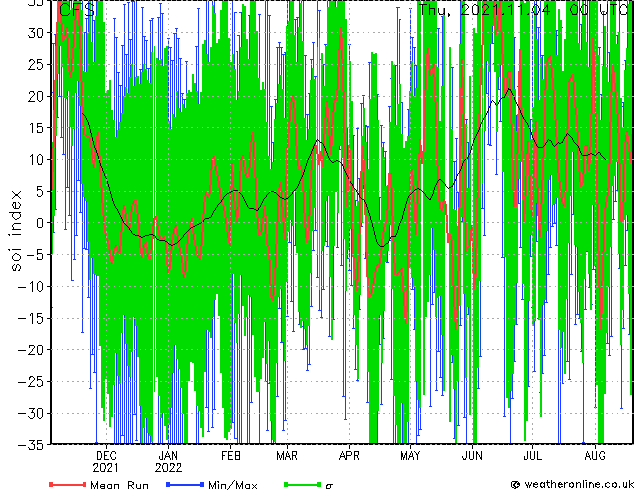Click the 'Min/Max' legend label

click(x=232, y=485)
